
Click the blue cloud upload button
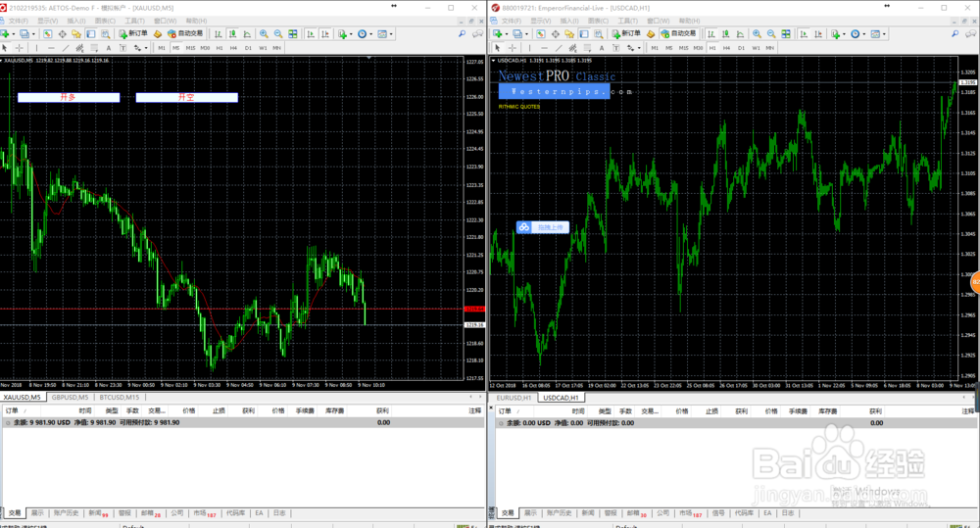click(543, 227)
